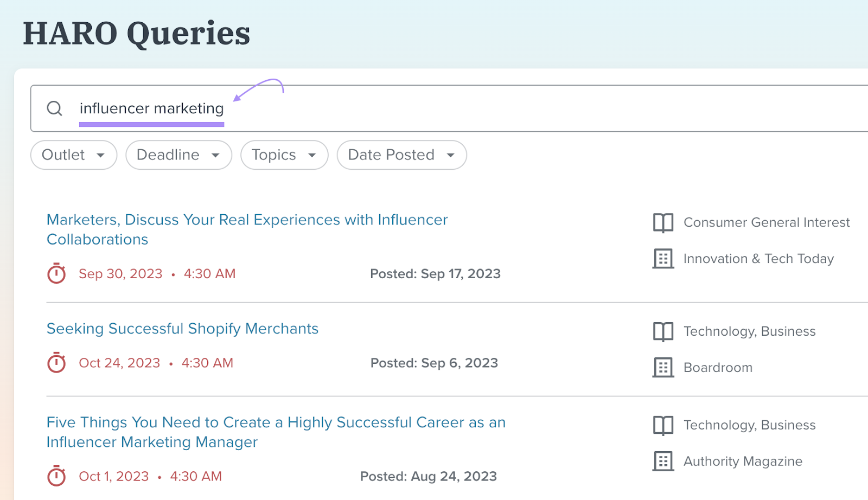The height and width of the screenshot is (500, 868).
Task: Open Seeking Successful Shopify Merchants
Action: 182,329
